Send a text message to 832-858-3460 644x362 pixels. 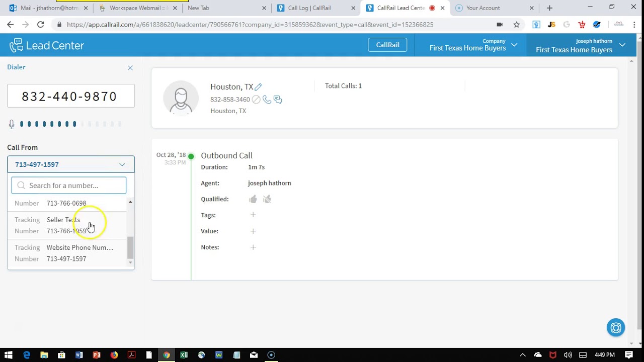(x=278, y=100)
